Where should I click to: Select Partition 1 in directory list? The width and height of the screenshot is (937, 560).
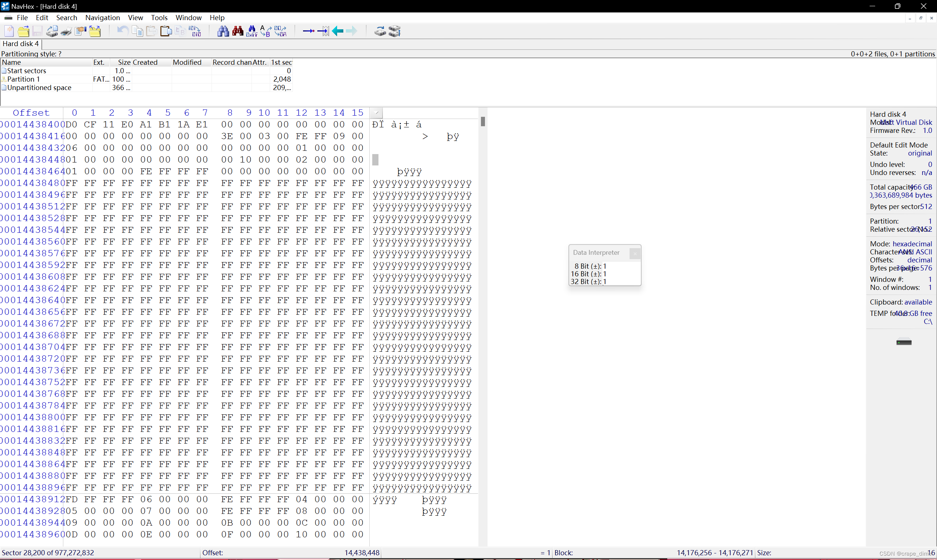[23, 79]
